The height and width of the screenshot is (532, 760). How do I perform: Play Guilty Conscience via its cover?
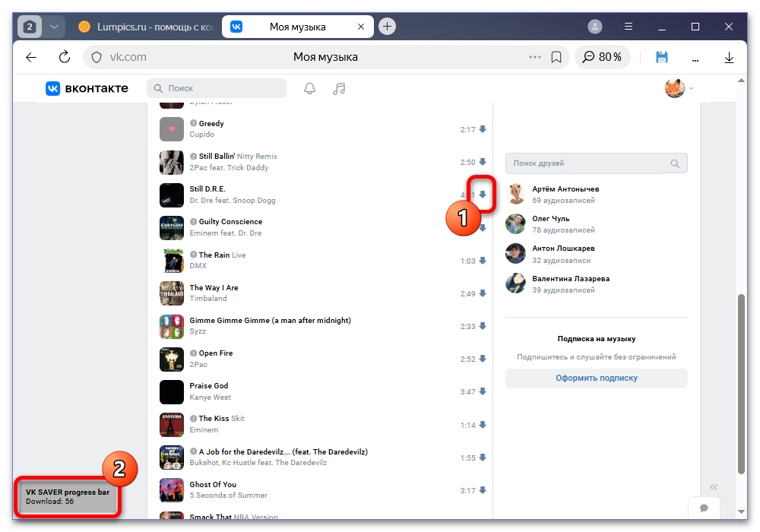172,228
